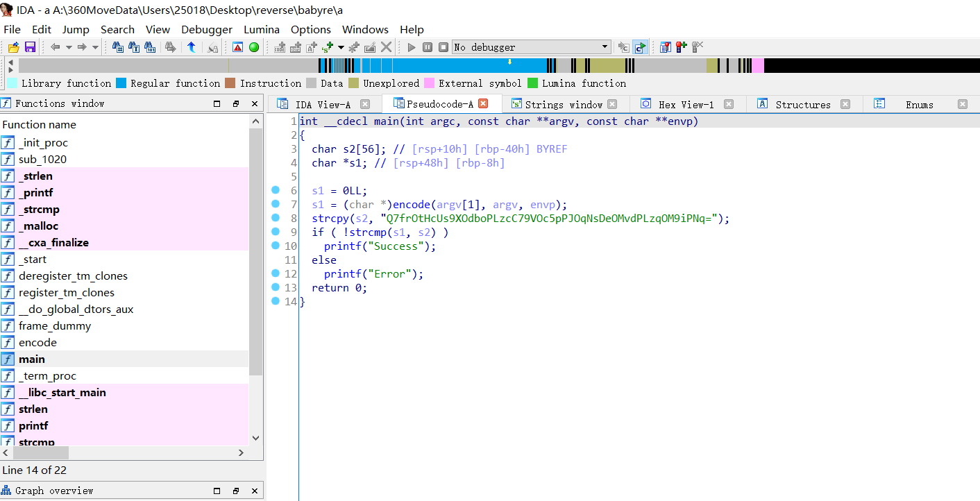Close the Graph overview panel
This screenshot has width=980, height=501.
254,491
